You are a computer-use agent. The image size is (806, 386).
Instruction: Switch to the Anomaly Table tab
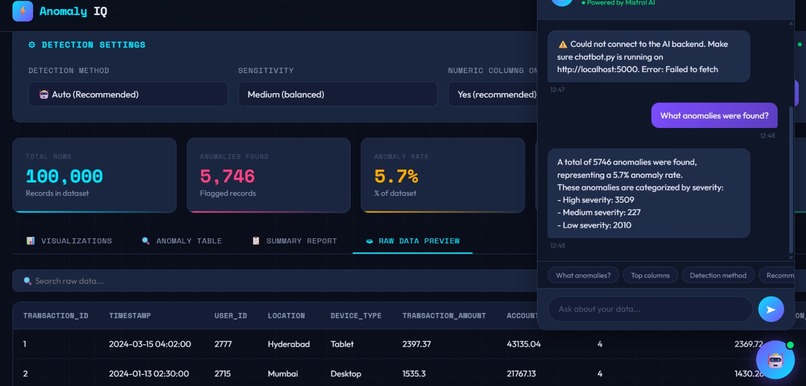182,241
